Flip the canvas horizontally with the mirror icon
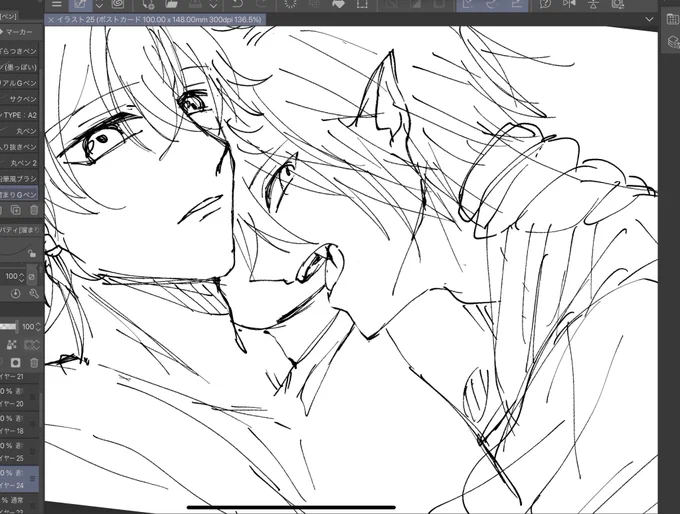This screenshot has height=514, width=680. click(x=569, y=4)
